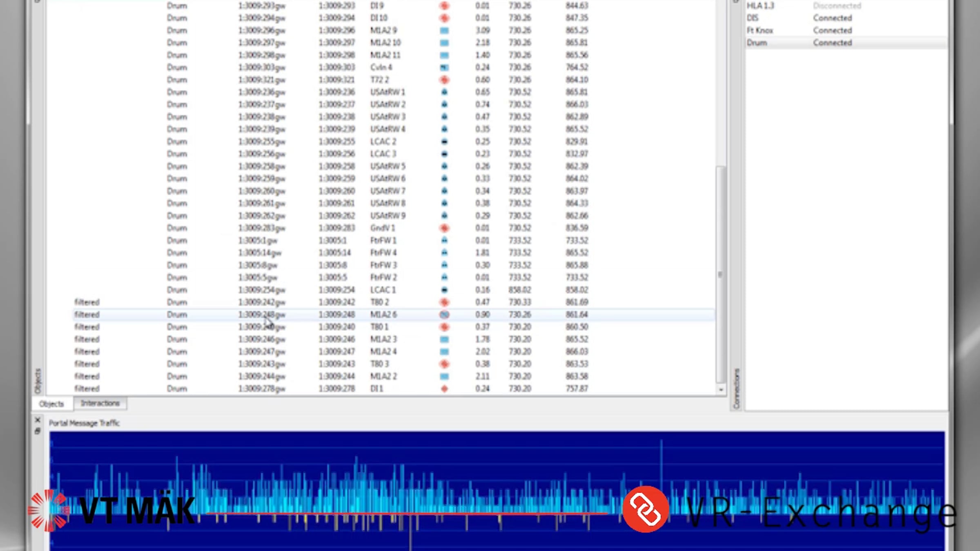The height and width of the screenshot is (551, 980).
Task: Undock the Portal Message Traffic panel
Action: pyautogui.click(x=38, y=431)
